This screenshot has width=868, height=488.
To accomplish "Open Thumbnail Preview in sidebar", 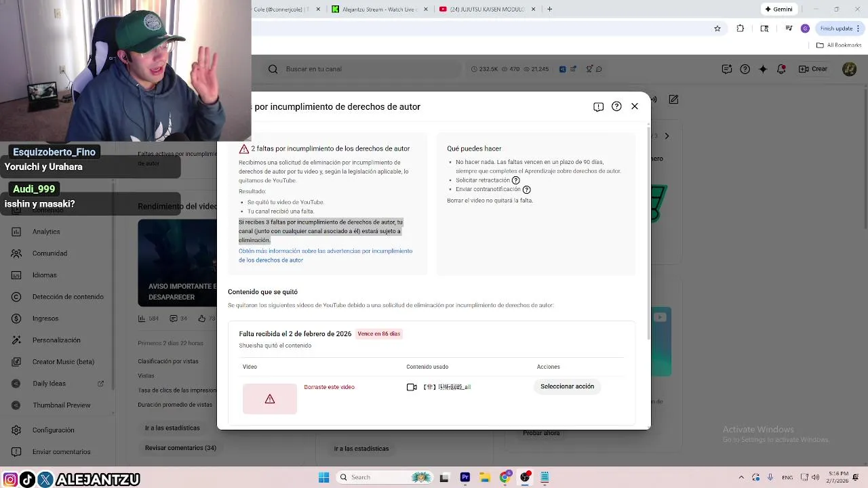I will (61, 405).
